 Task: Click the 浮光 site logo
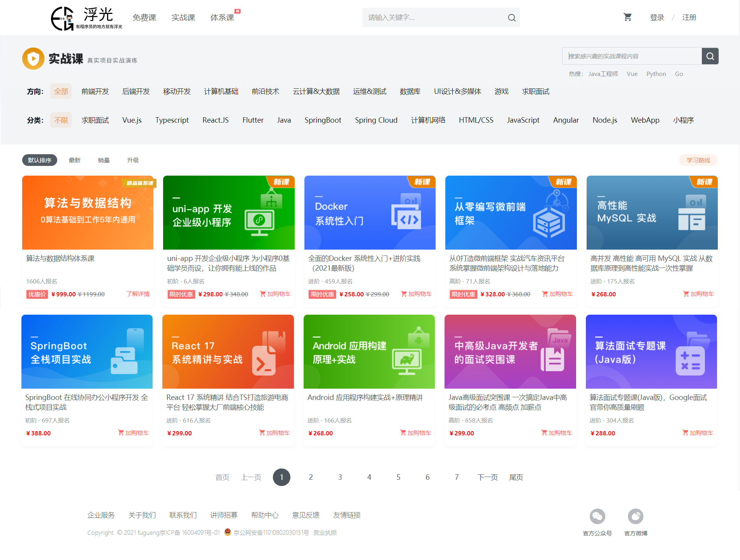[86, 18]
